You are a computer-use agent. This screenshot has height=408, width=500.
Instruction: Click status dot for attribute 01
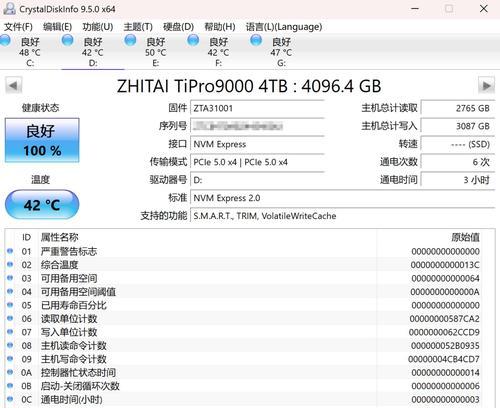(10, 251)
